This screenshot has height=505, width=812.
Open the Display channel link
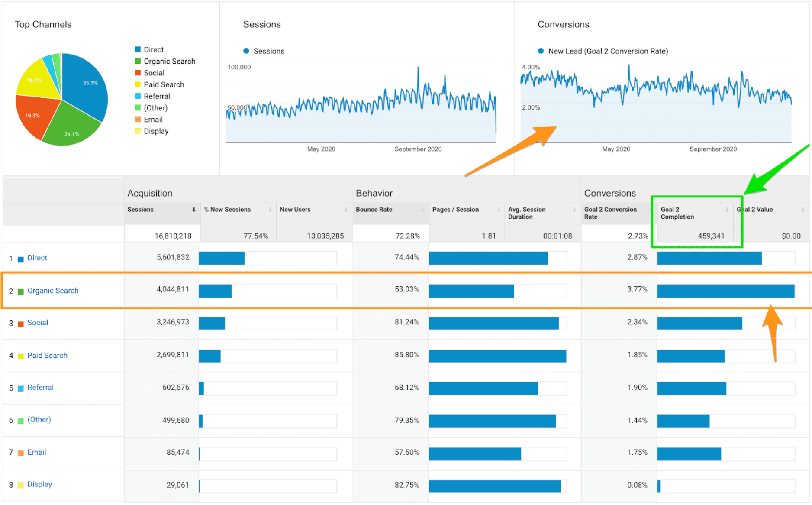pos(39,484)
